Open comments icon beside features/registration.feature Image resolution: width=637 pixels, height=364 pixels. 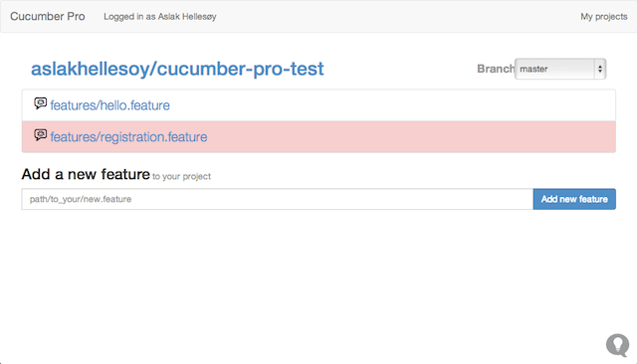pyautogui.click(x=40, y=135)
